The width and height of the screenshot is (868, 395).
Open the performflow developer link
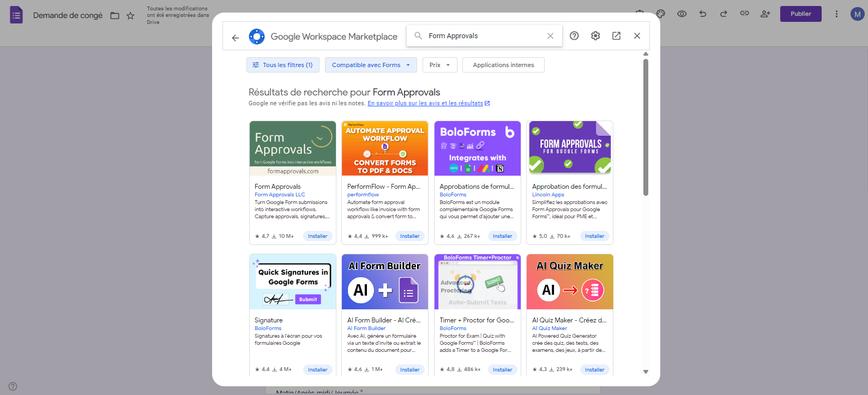tap(363, 195)
